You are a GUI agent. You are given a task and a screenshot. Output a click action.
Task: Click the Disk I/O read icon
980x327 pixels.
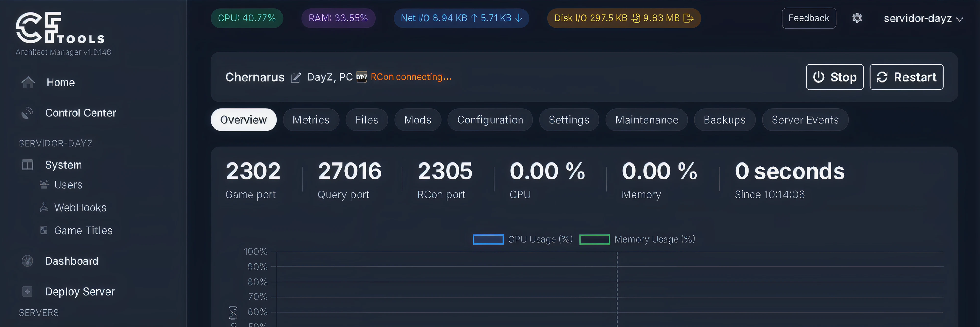(x=636, y=18)
